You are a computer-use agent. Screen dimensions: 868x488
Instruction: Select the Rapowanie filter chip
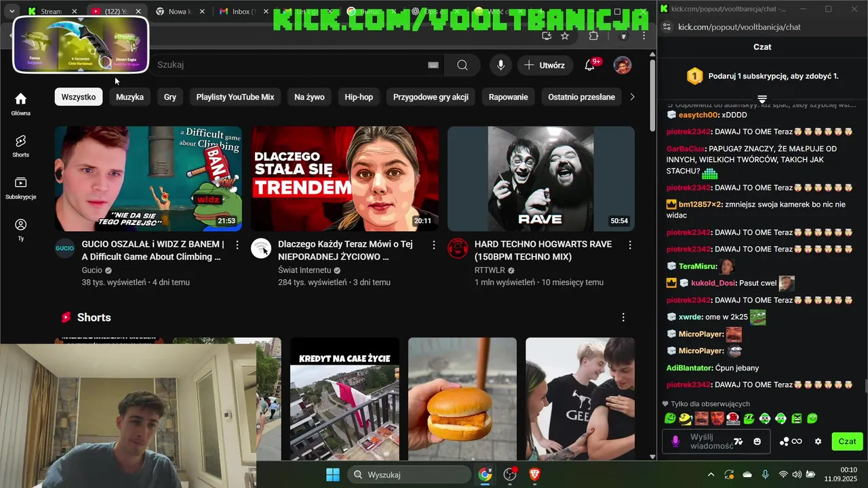click(509, 97)
